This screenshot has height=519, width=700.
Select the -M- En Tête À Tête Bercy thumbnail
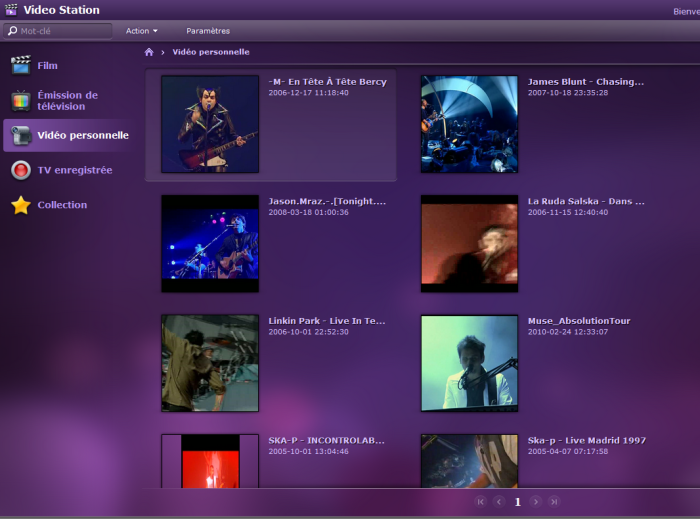[209, 124]
